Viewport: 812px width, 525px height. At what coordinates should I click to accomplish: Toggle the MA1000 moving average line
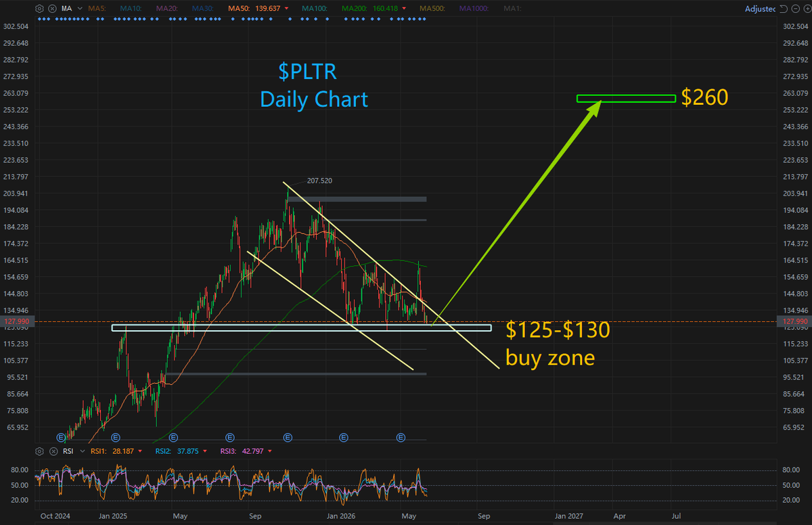[x=474, y=9]
